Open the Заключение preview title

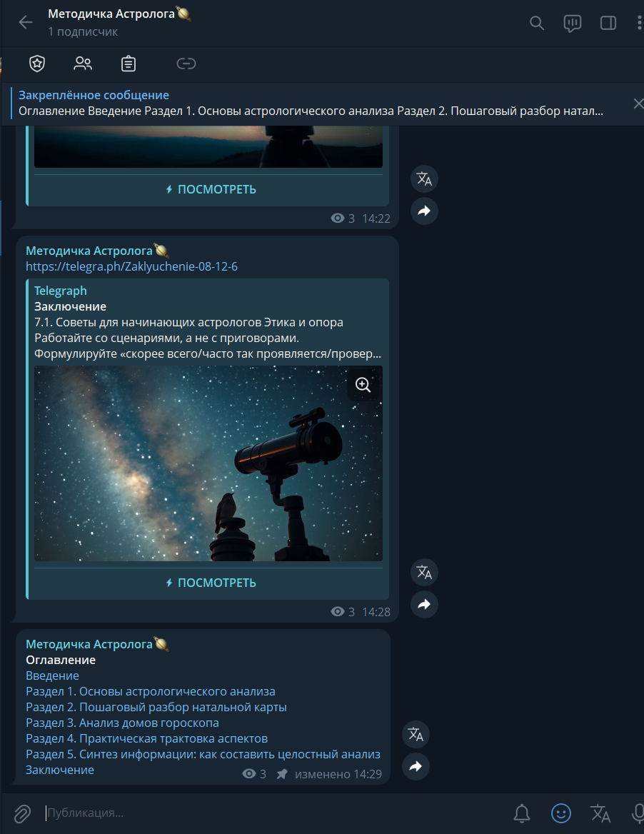70,306
